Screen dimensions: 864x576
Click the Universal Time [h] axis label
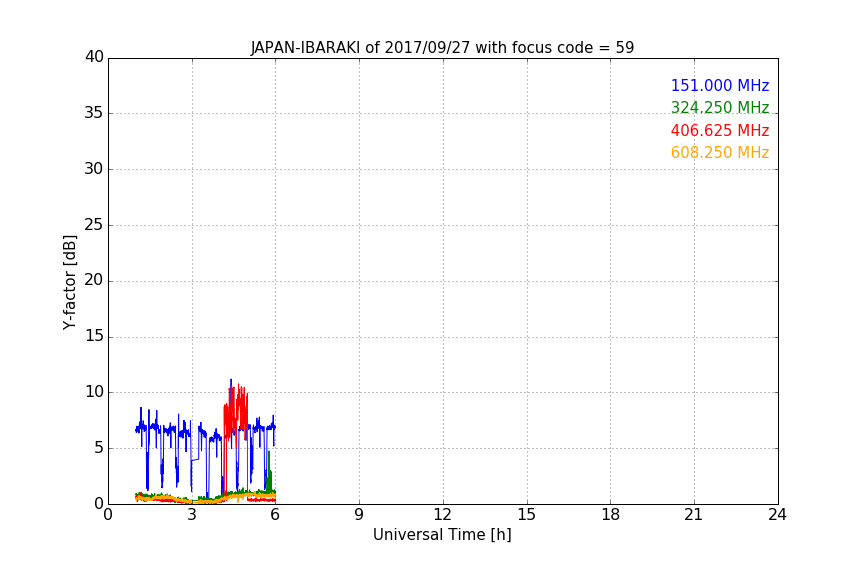[442, 535]
